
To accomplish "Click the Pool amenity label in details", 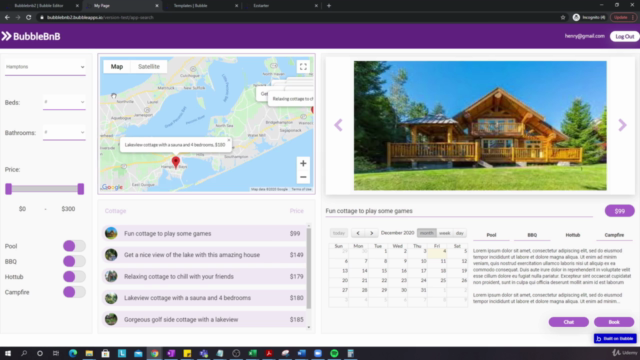I will pos(491,235).
